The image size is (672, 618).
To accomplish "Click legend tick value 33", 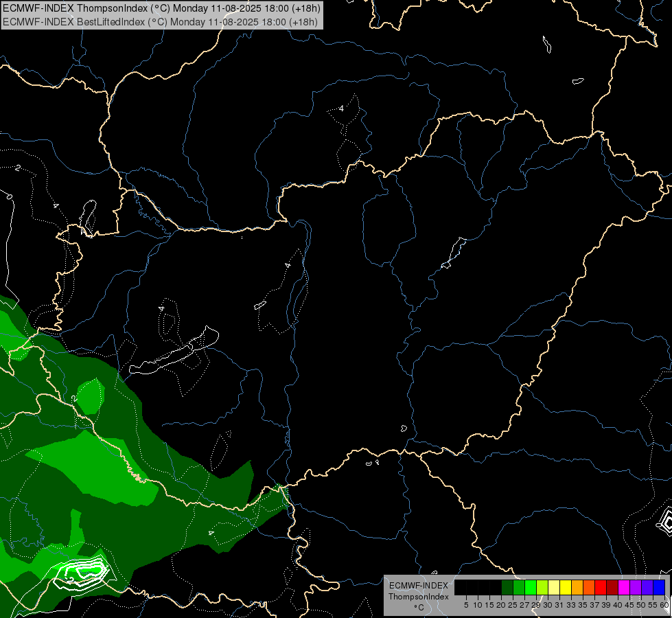I will (571, 605).
